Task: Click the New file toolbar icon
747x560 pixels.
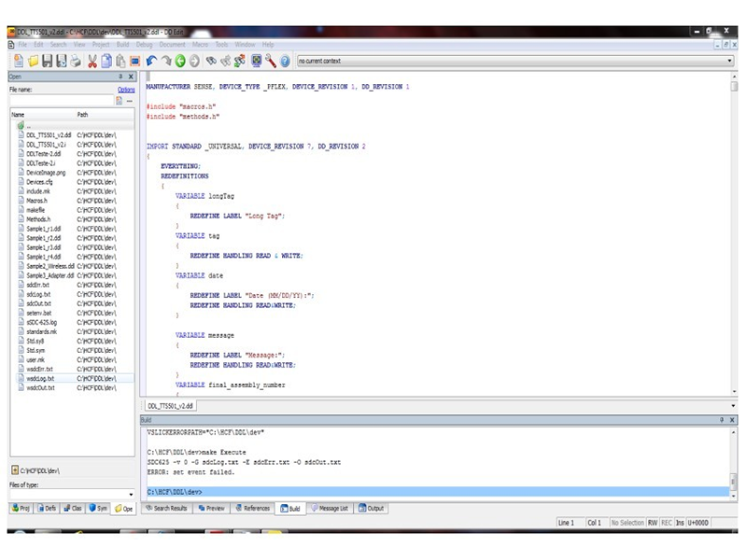Action: (x=19, y=61)
